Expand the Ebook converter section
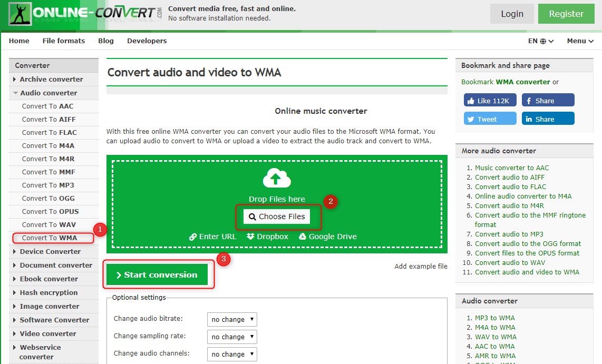 54,279
